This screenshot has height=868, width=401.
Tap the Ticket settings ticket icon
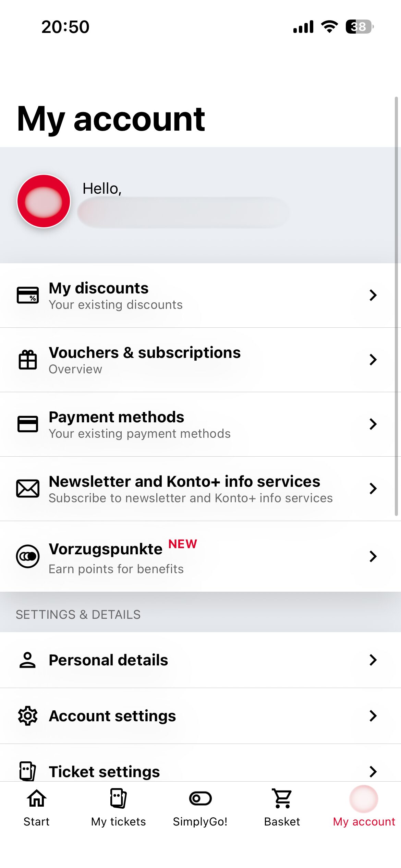tap(28, 771)
